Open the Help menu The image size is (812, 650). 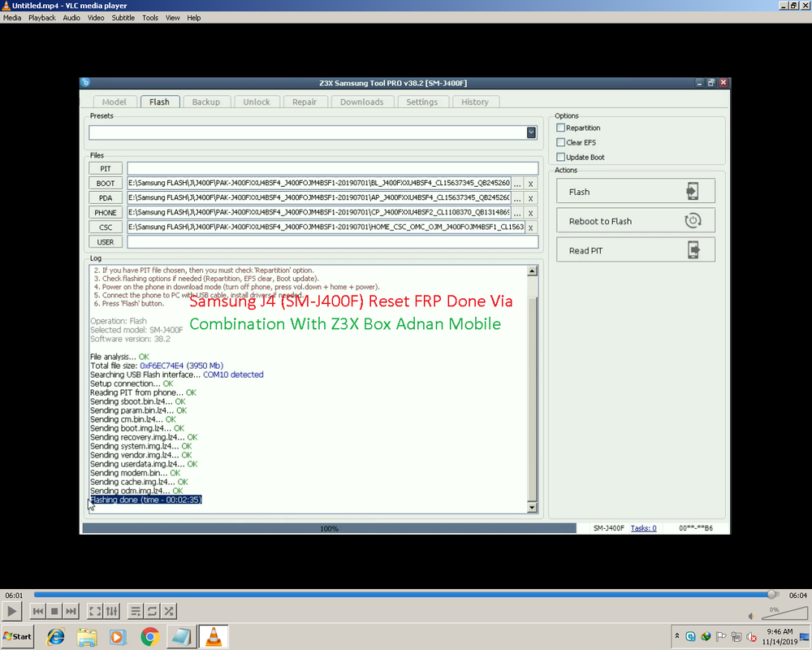[x=194, y=18]
